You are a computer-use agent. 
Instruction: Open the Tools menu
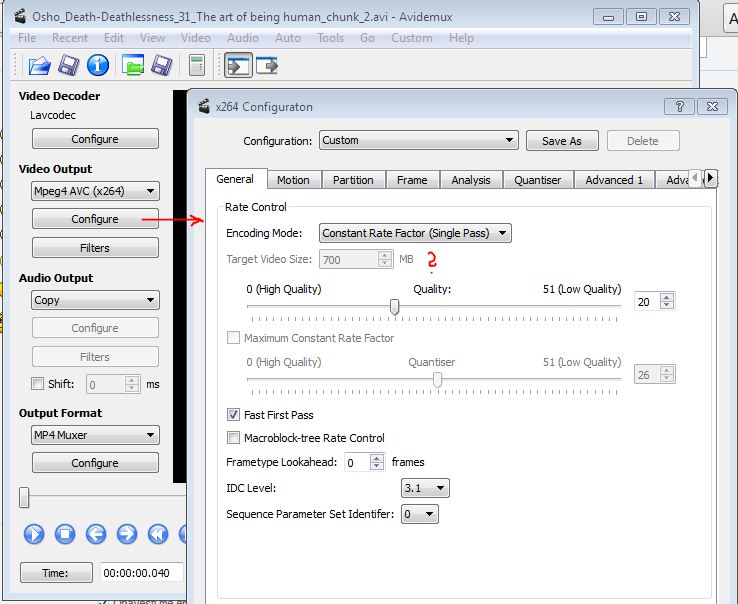[x=330, y=38]
